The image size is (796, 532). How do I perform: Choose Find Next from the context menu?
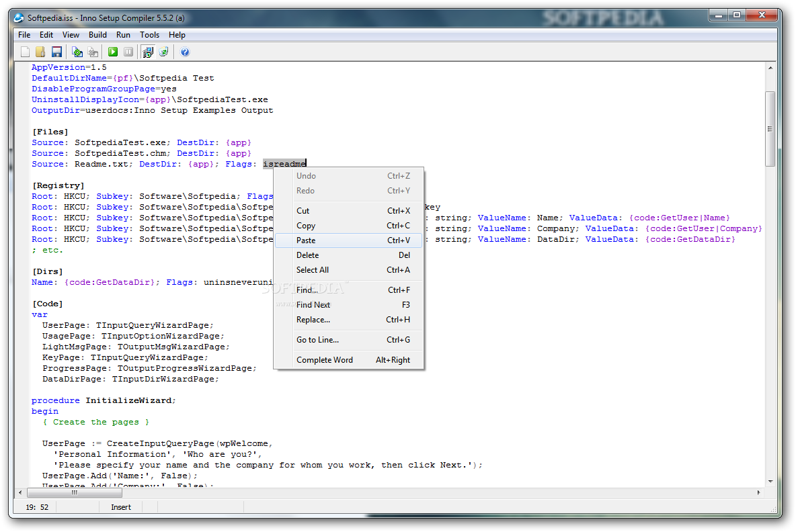[348, 305]
